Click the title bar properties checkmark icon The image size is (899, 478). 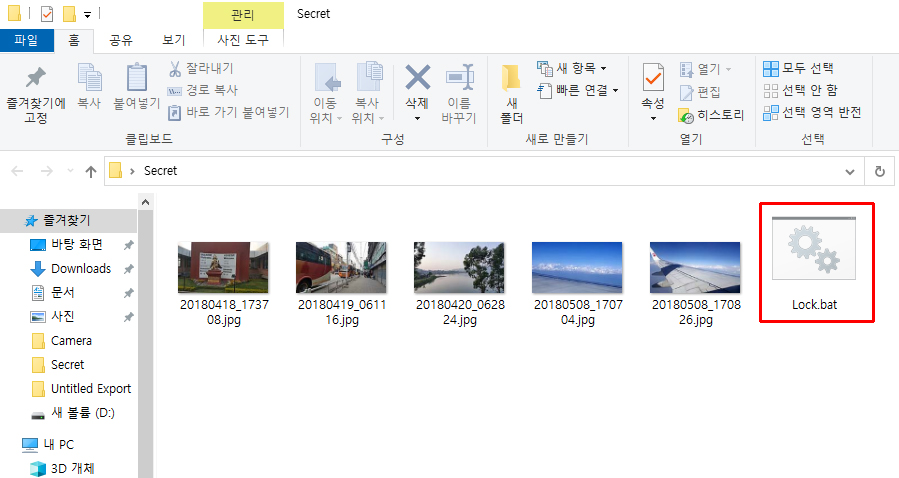[x=47, y=14]
